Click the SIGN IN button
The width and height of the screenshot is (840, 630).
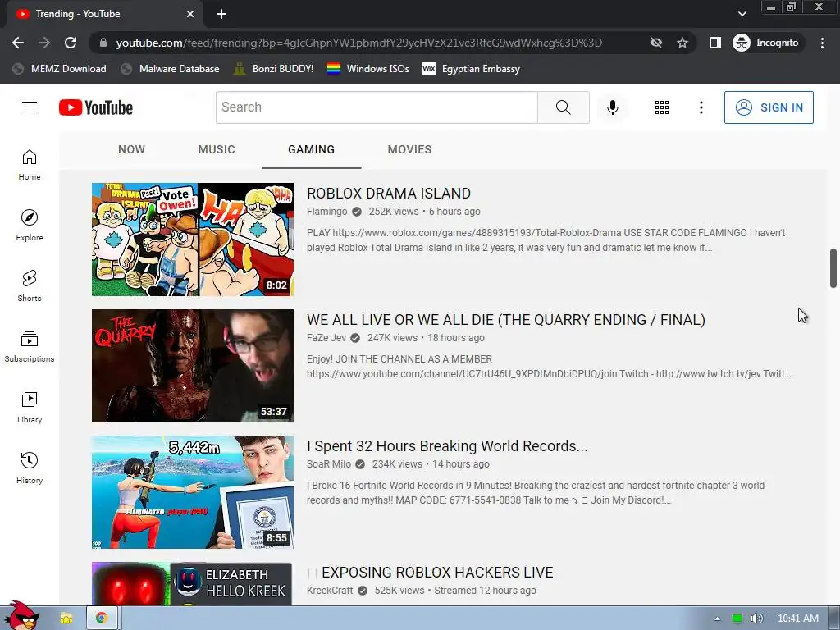(769, 107)
